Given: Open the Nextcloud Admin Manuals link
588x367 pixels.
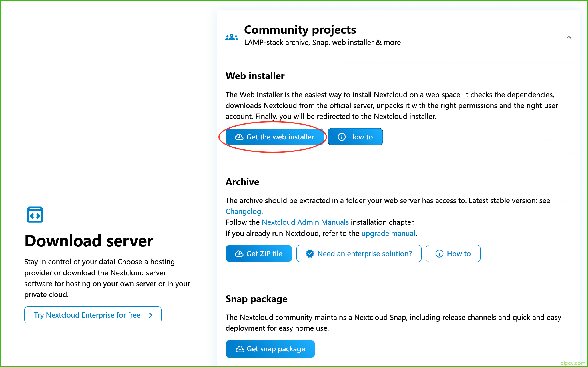Looking at the screenshot, I should click(x=305, y=222).
